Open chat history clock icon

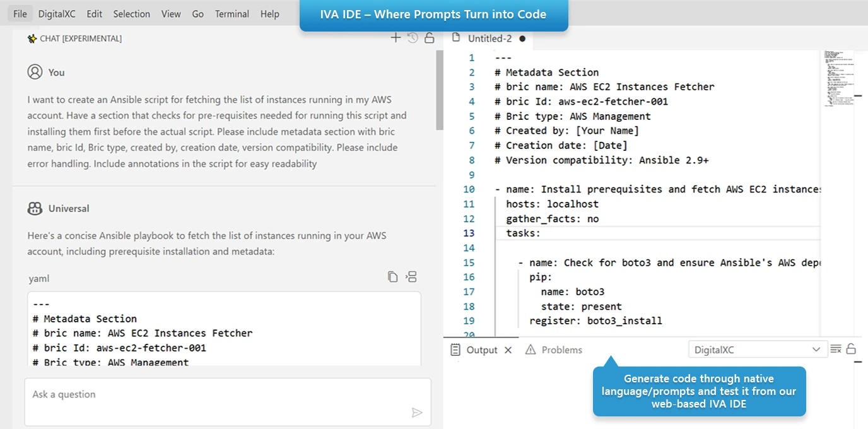[413, 38]
